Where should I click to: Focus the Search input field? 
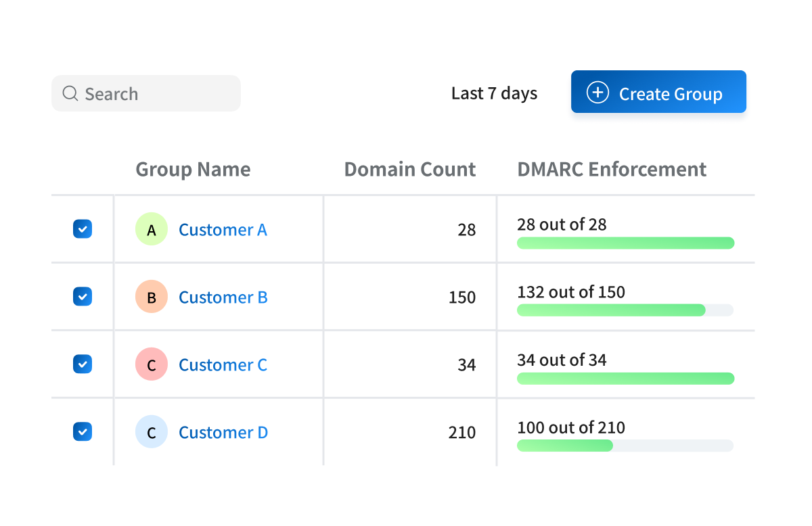pyautogui.click(x=156, y=93)
